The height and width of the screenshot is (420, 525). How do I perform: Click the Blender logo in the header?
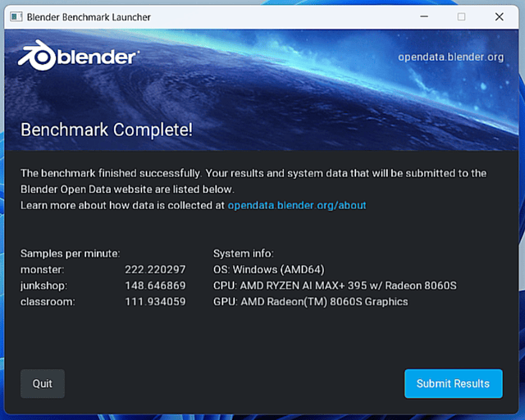click(78, 56)
